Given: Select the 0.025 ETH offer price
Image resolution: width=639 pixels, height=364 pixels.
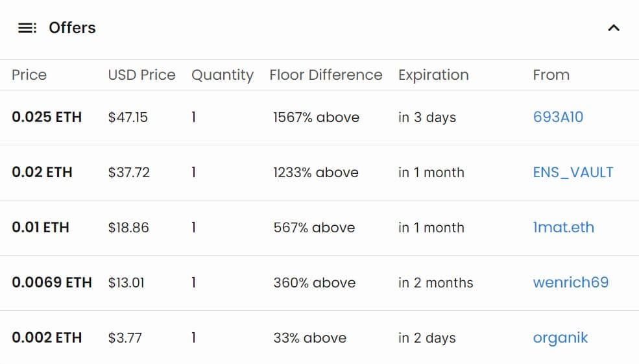Looking at the screenshot, I should [x=47, y=117].
